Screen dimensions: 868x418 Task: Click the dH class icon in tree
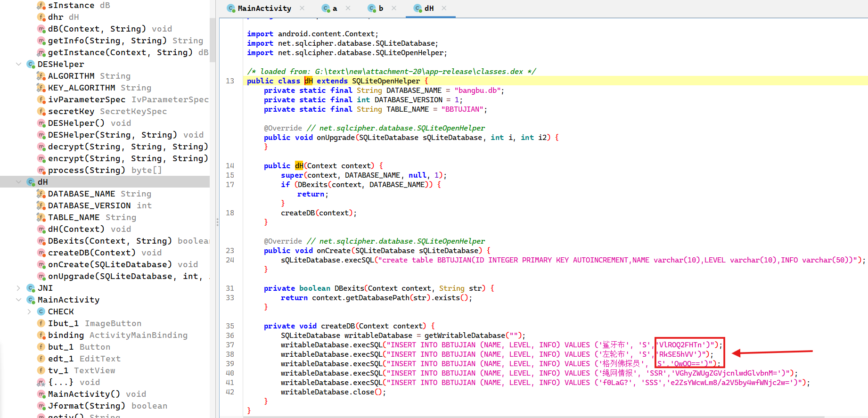(x=31, y=182)
